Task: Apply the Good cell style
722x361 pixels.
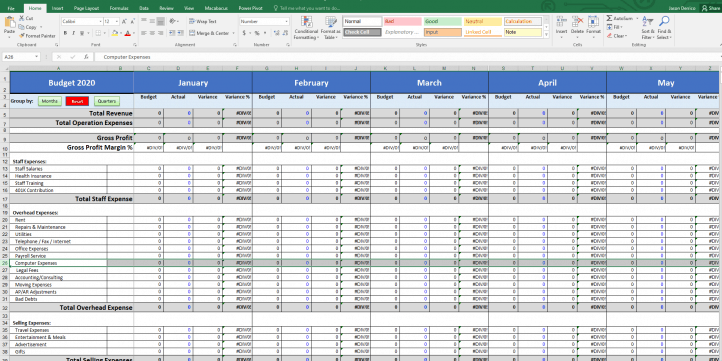Action: pyautogui.click(x=443, y=21)
